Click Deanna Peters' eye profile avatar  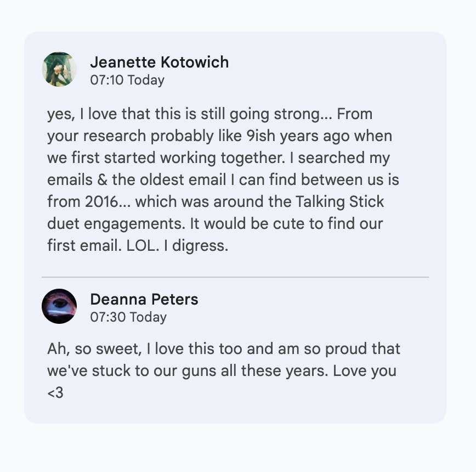tap(59, 306)
